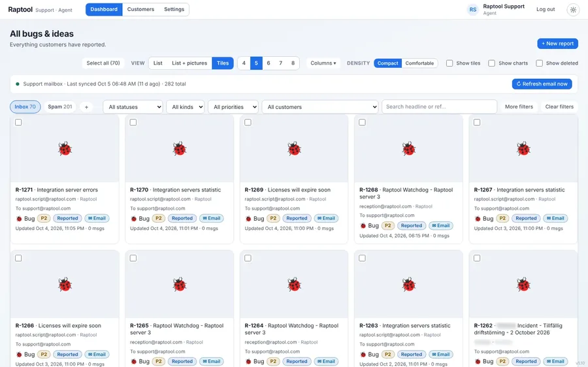Click the Reported status badge on R-1269
Viewport: 588px width, 367px height.
[297, 218]
